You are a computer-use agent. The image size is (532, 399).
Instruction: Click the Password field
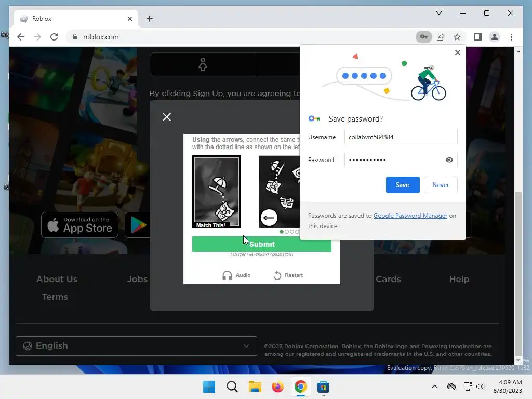click(401, 160)
